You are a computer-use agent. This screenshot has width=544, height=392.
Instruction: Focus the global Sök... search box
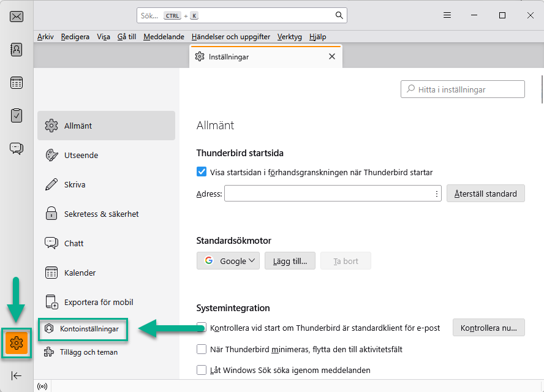(242, 15)
